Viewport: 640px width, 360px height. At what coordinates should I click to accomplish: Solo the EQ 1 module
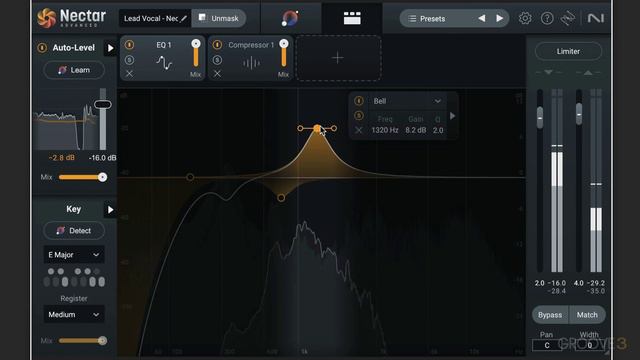pos(129,60)
